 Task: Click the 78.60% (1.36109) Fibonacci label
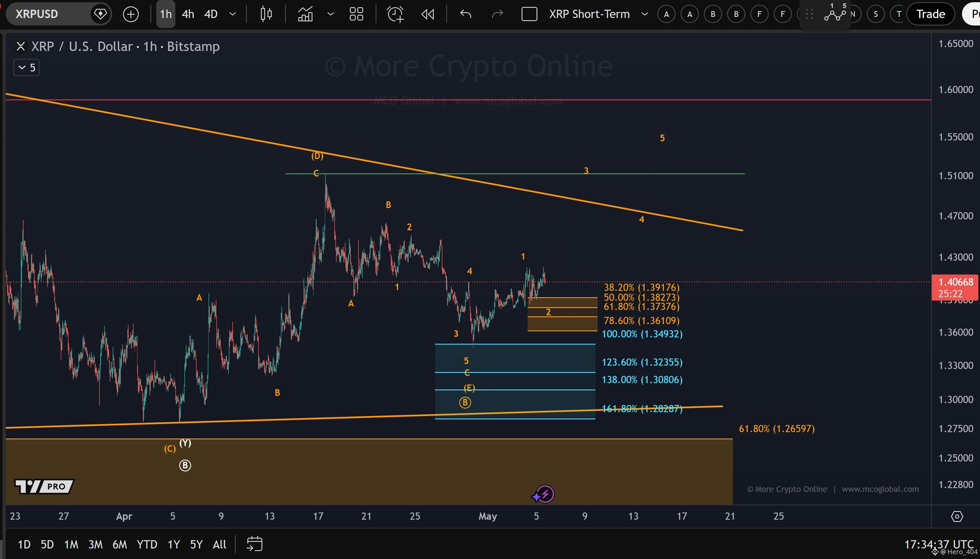(642, 320)
